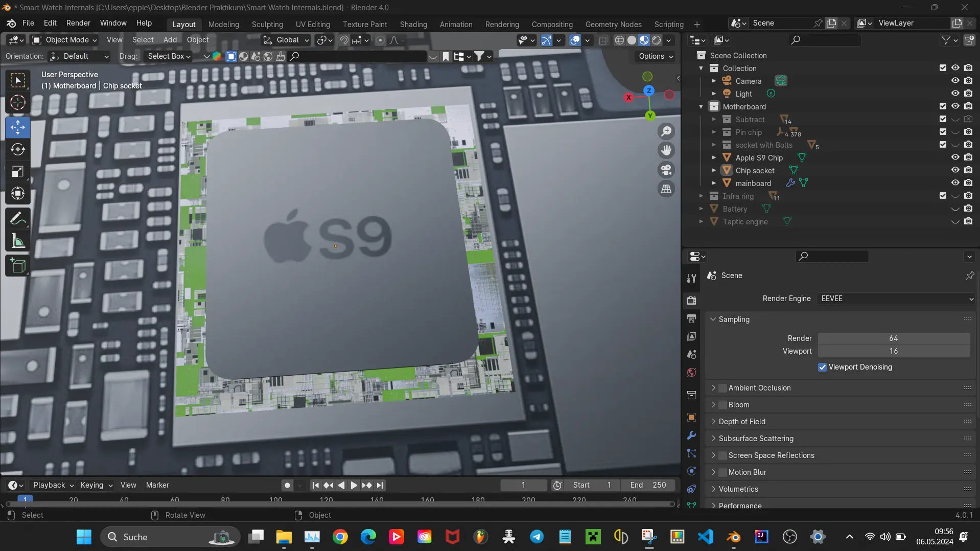Hide Apple S9 Chip in viewport
The image size is (980, 551).
point(955,157)
